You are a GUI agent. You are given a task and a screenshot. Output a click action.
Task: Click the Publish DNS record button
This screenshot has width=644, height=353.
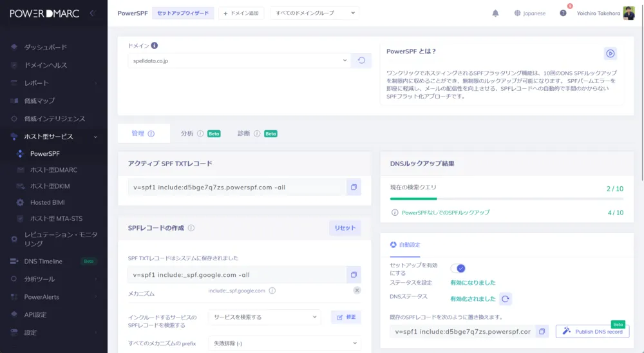tap(592, 331)
